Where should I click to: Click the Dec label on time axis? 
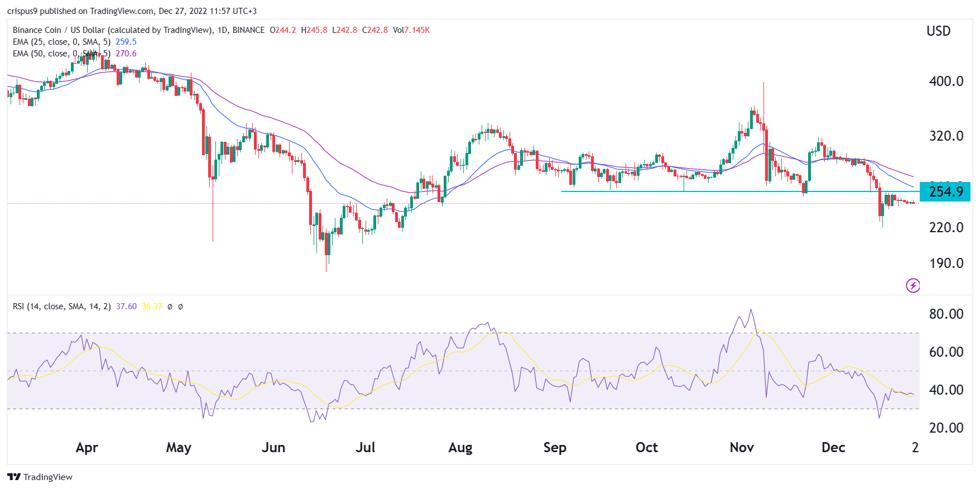tap(833, 448)
